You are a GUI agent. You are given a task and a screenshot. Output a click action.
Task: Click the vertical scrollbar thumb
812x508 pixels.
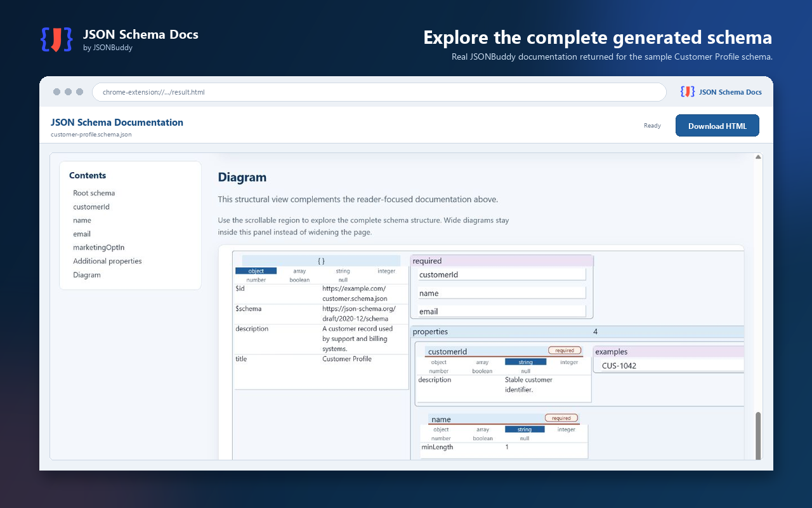[x=757, y=434]
